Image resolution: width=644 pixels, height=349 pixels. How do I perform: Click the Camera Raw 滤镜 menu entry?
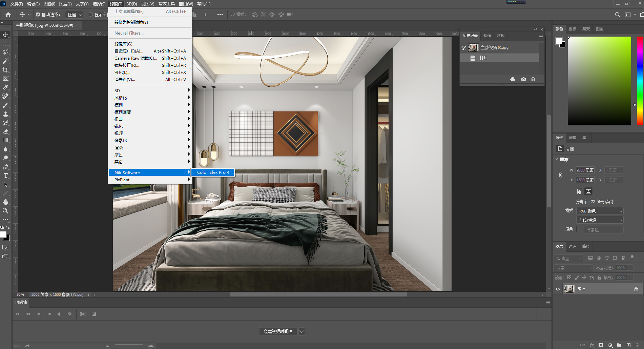pos(136,58)
